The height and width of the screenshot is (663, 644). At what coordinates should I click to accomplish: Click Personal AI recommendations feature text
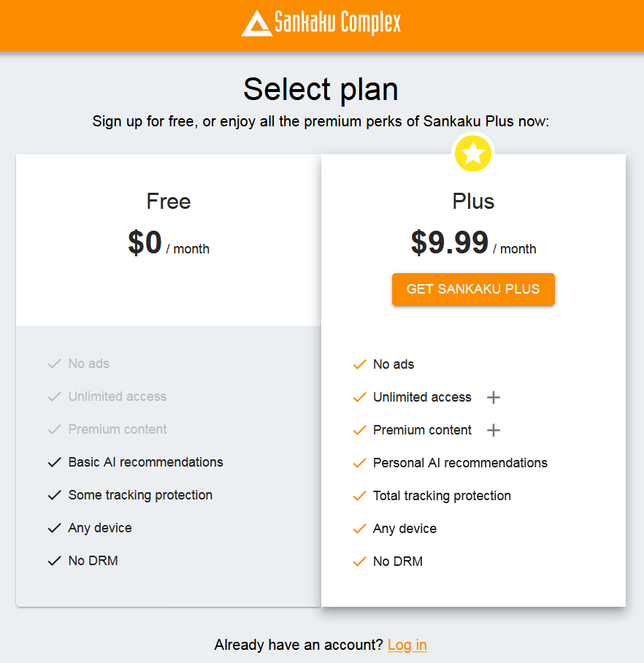(460, 463)
